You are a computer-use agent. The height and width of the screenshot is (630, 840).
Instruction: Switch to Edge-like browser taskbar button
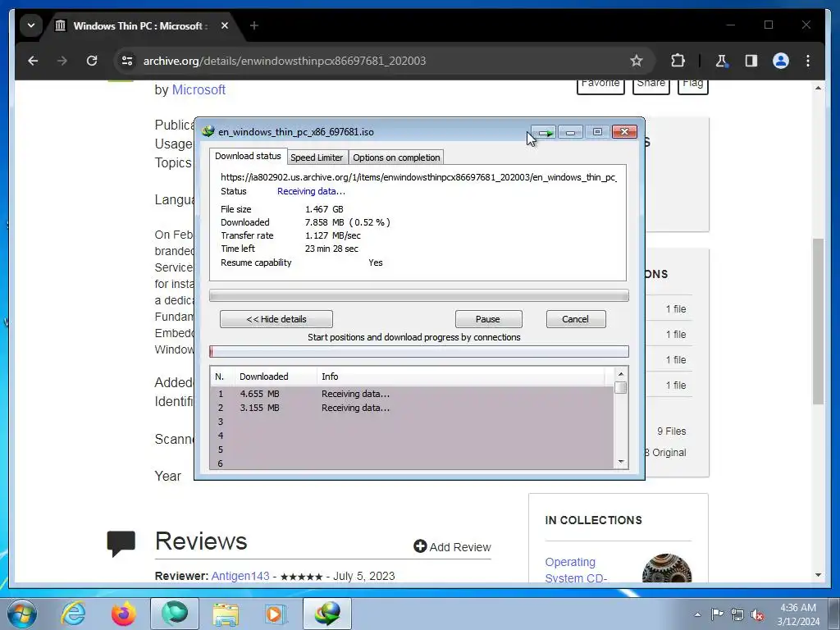click(175, 614)
